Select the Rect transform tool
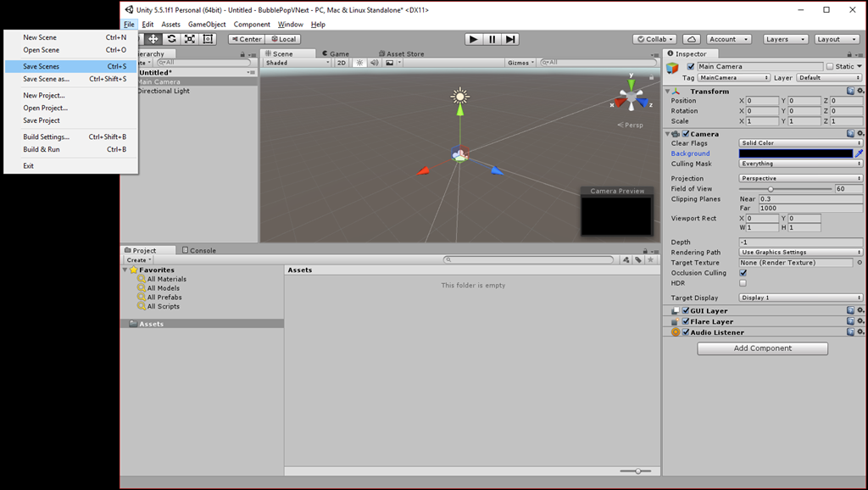 (x=209, y=39)
